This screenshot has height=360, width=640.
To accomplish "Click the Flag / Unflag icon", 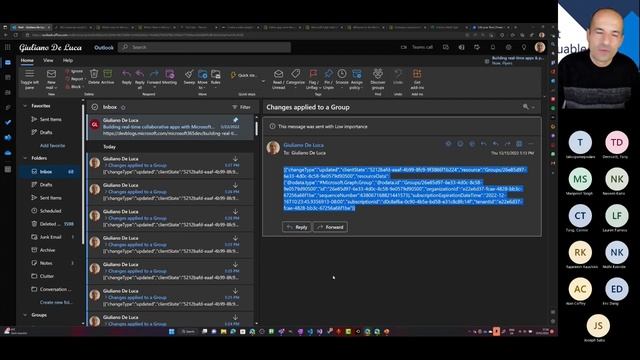I will (313, 73).
